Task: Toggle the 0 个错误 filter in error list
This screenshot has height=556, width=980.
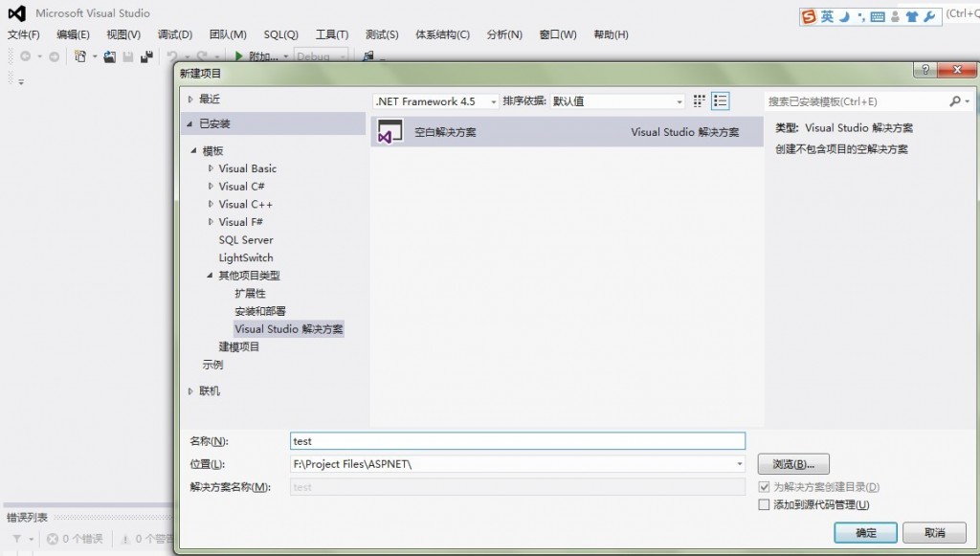Action: click(x=75, y=539)
